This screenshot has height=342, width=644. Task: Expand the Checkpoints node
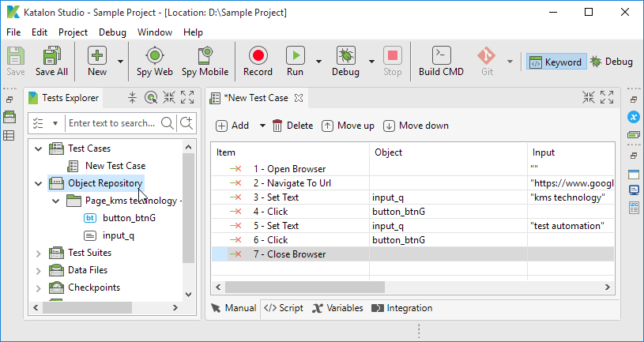coord(39,288)
